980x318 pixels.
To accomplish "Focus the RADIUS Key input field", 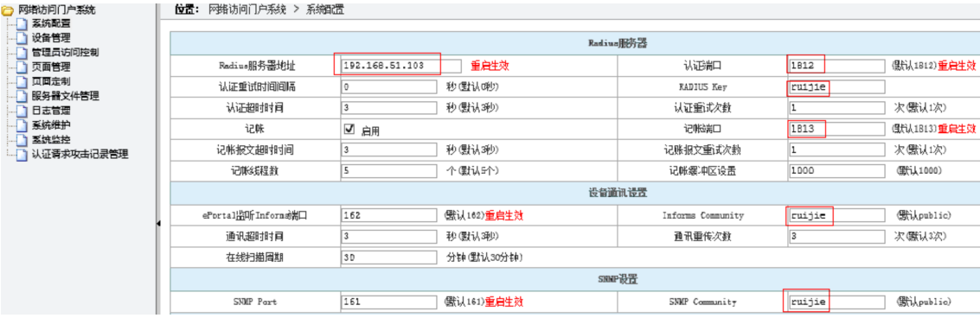I will pos(836,86).
